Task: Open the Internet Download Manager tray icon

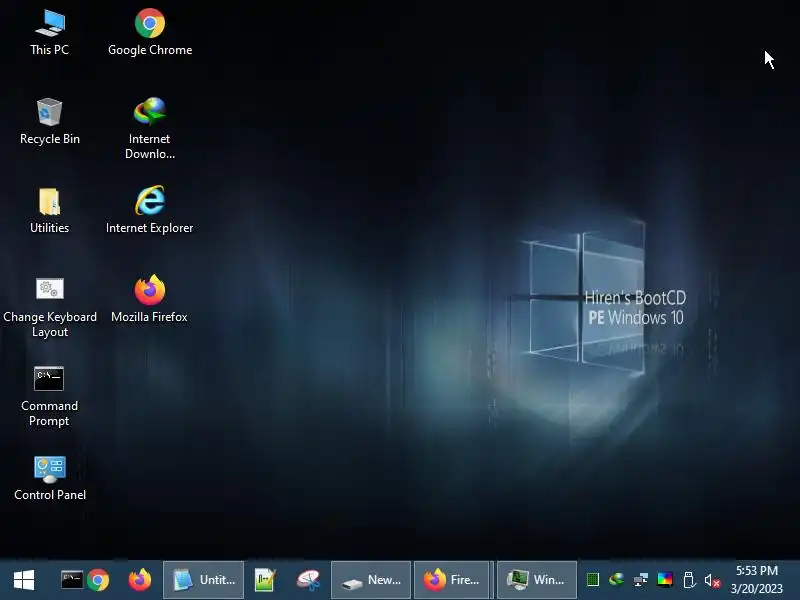Action: click(x=616, y=580)
